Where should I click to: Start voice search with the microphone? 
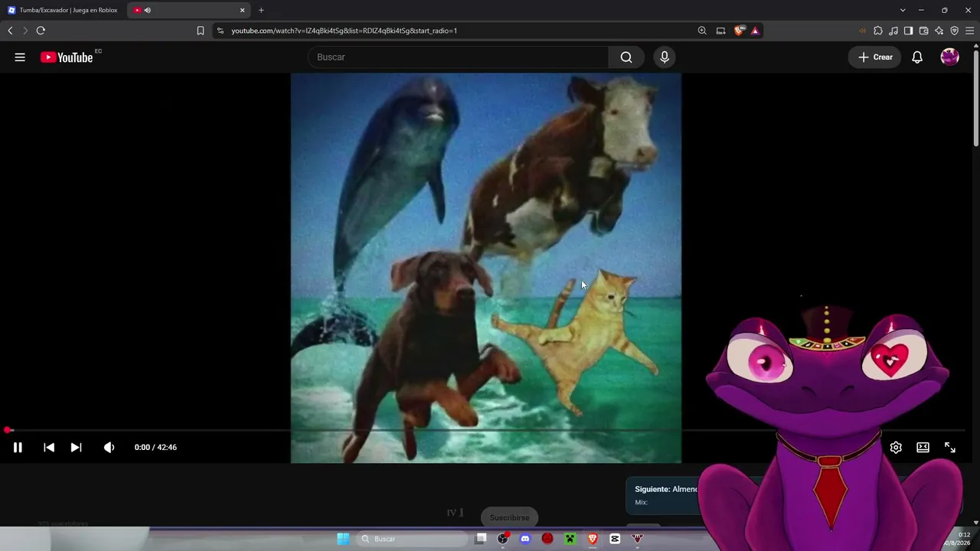click(x=665, y=57)
